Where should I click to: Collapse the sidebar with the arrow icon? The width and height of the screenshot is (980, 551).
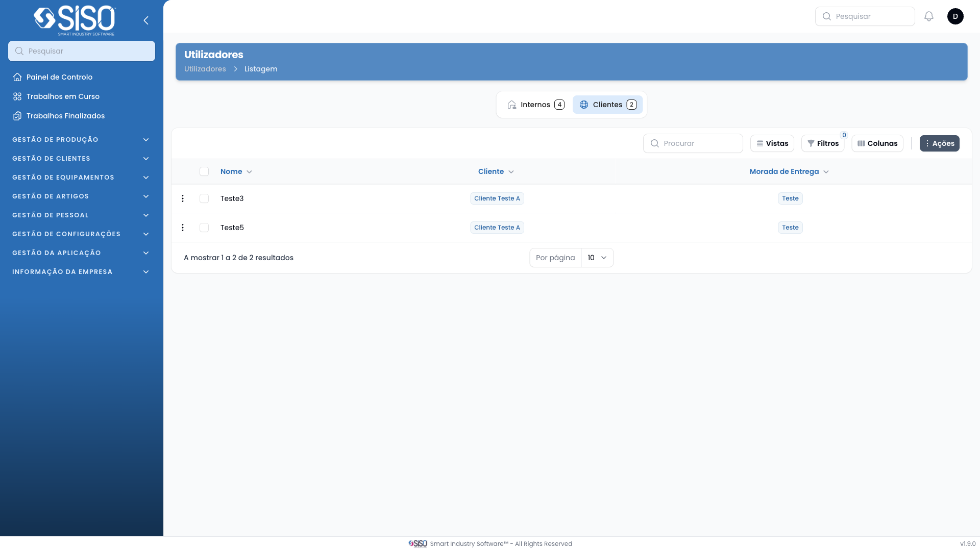click(146, 20)
